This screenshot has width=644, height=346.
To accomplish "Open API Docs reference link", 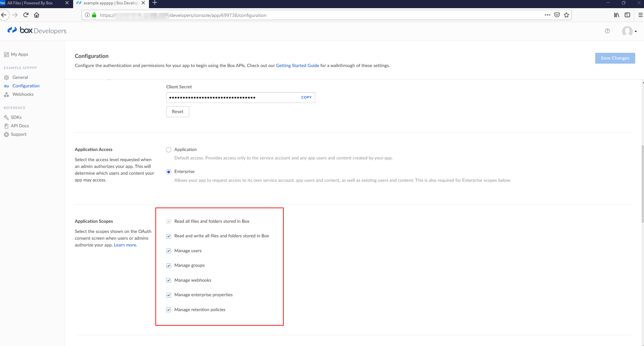I will click(x=20, y=126).
